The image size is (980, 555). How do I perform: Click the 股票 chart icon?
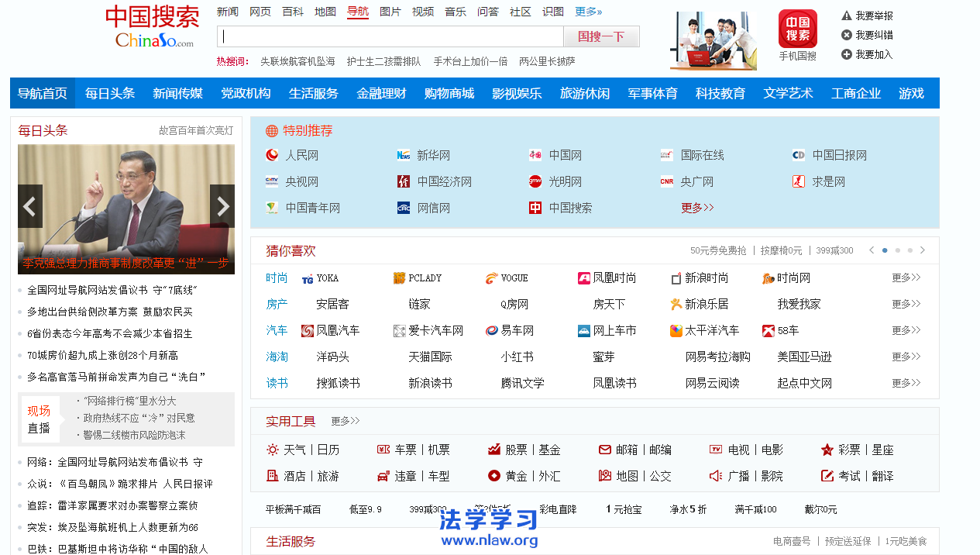pyautogui.click(x=494, y=450)
